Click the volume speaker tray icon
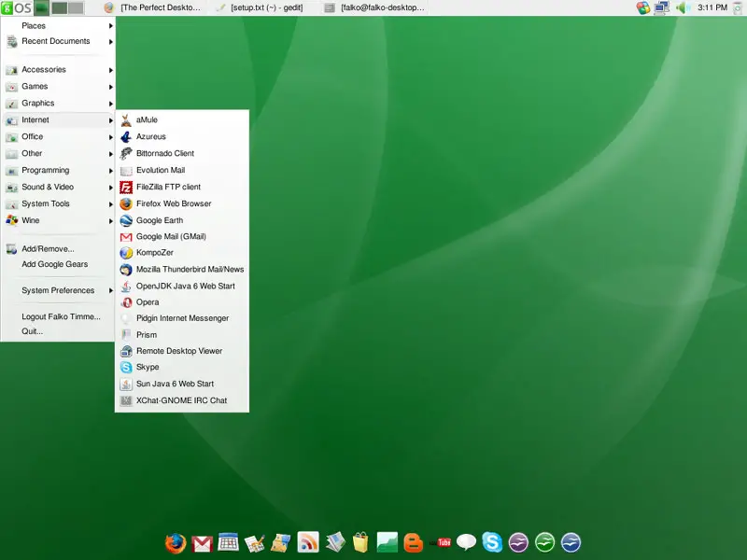Viewport: 747px width, 560px height. 683,7
